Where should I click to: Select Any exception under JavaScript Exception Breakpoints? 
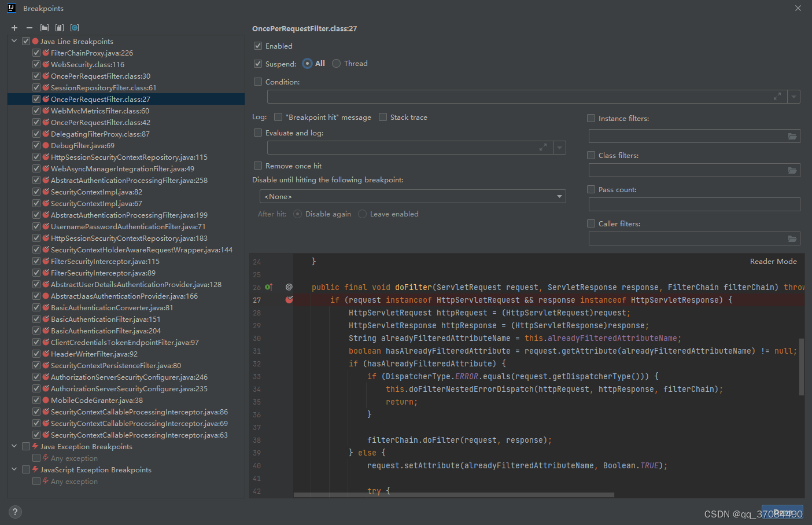pyautogui.click(x=74, y=481)
